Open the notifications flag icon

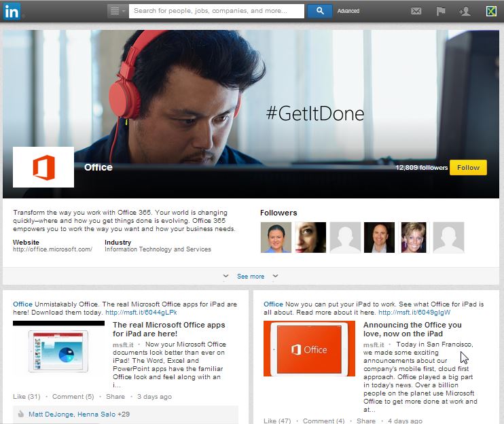click(441, 12)
